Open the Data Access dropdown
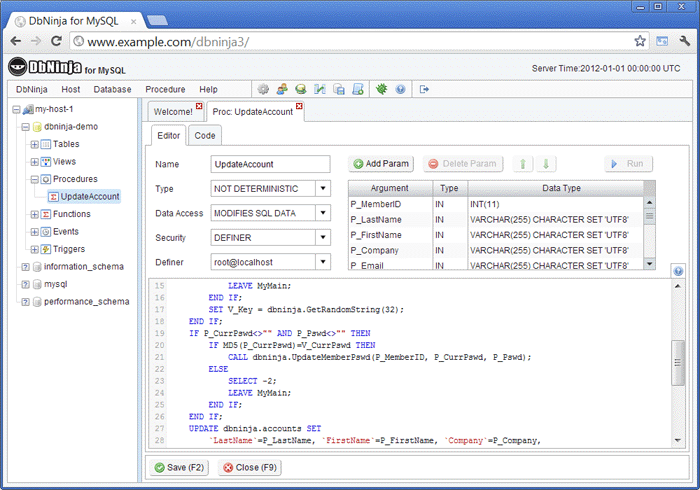 322,213
